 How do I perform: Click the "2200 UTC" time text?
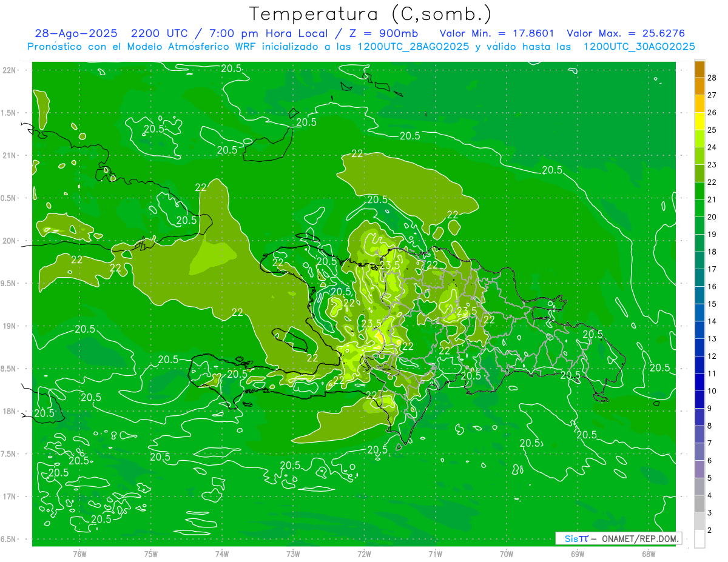161,33
